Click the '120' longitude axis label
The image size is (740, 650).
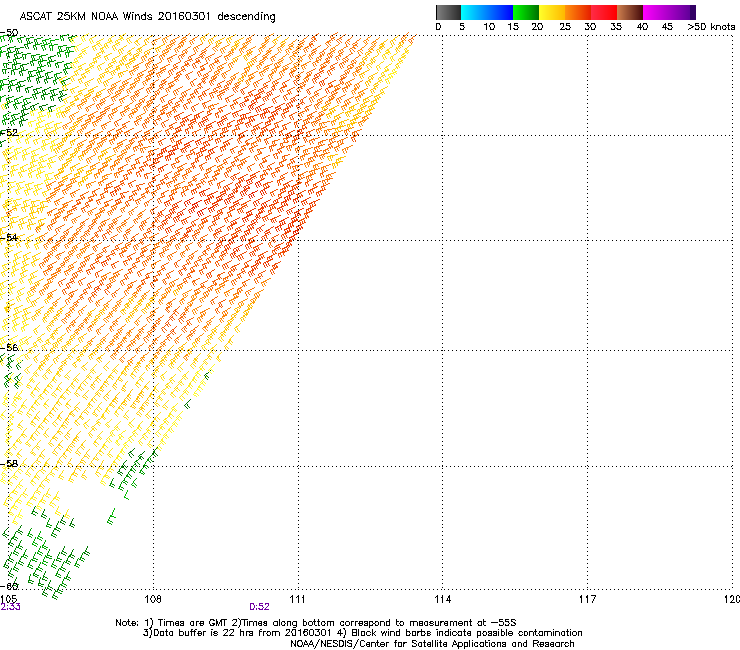point(731,599)
